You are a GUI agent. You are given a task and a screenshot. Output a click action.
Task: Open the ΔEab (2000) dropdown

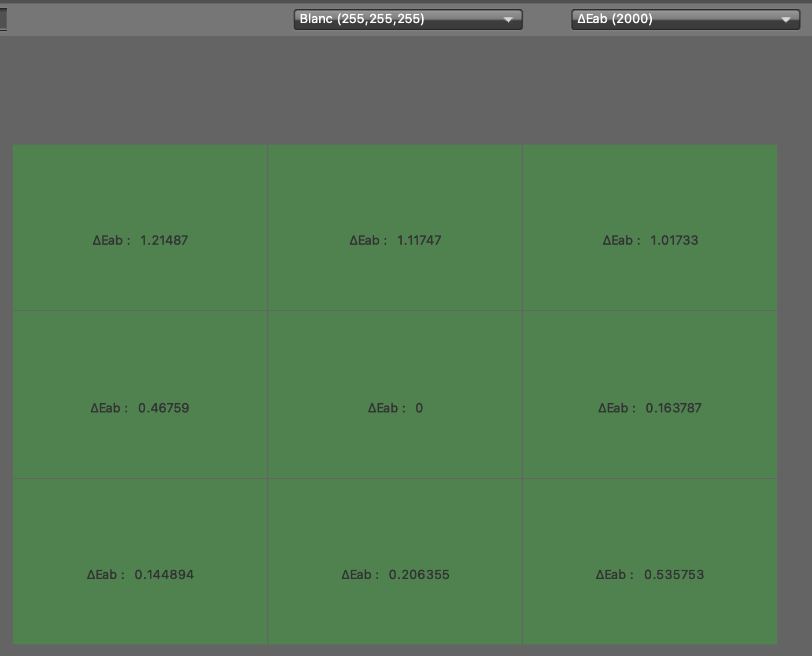click(685, 19)
